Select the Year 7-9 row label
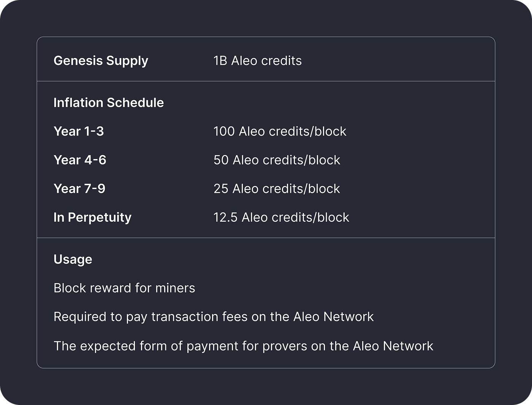Screen dimensions: 532x405 pyautogui.click(x=79, y=189)
